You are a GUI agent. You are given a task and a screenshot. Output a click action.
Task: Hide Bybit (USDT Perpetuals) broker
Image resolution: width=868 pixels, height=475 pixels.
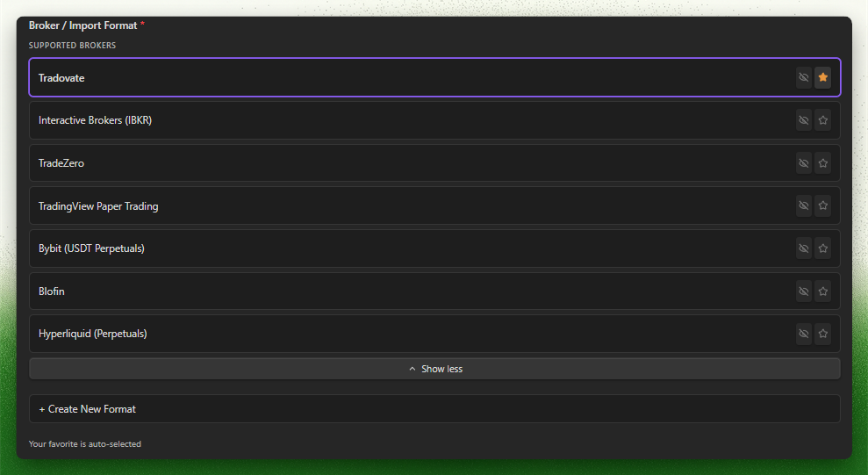(804, 248)
